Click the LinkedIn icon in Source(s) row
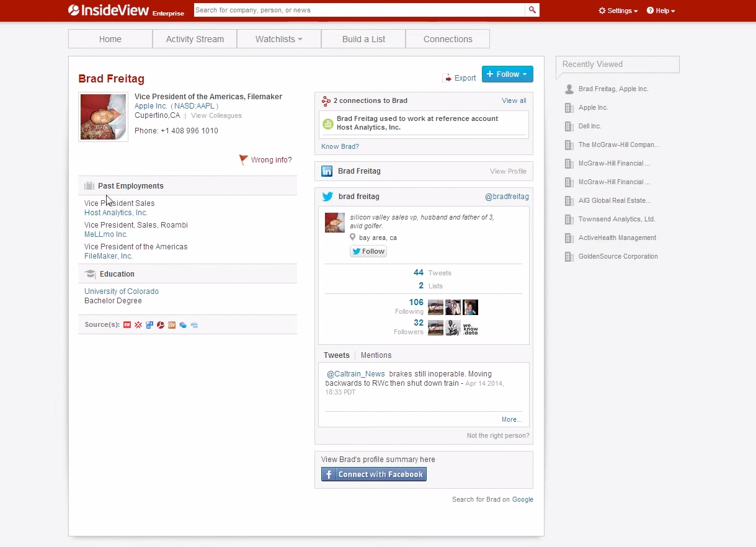 tap(149, 325)
